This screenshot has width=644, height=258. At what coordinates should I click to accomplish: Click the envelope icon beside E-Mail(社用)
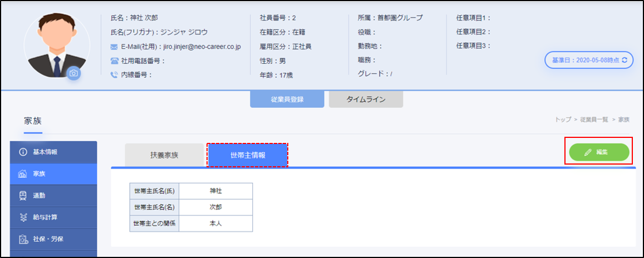tap(114, 47)
